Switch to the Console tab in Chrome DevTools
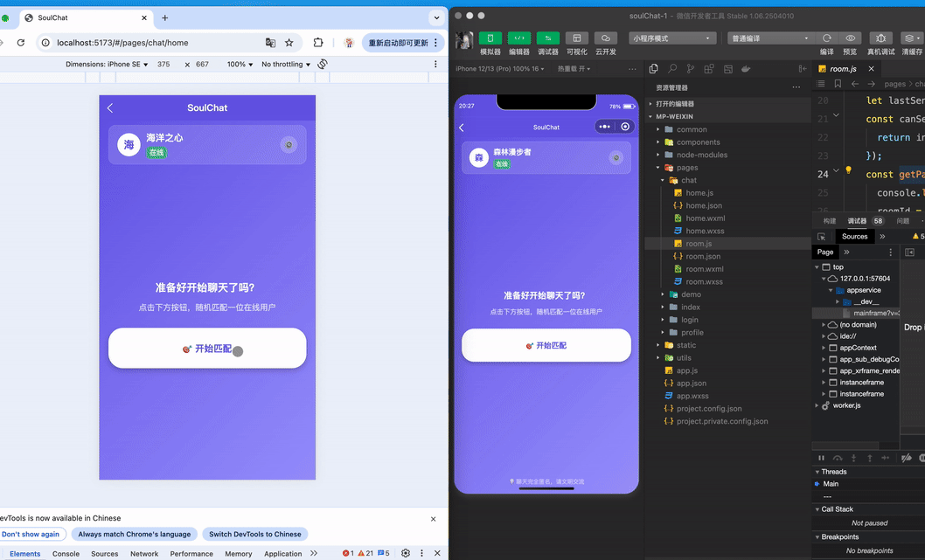Viewport: 925px width, 560px height. [x=66, y=554]
